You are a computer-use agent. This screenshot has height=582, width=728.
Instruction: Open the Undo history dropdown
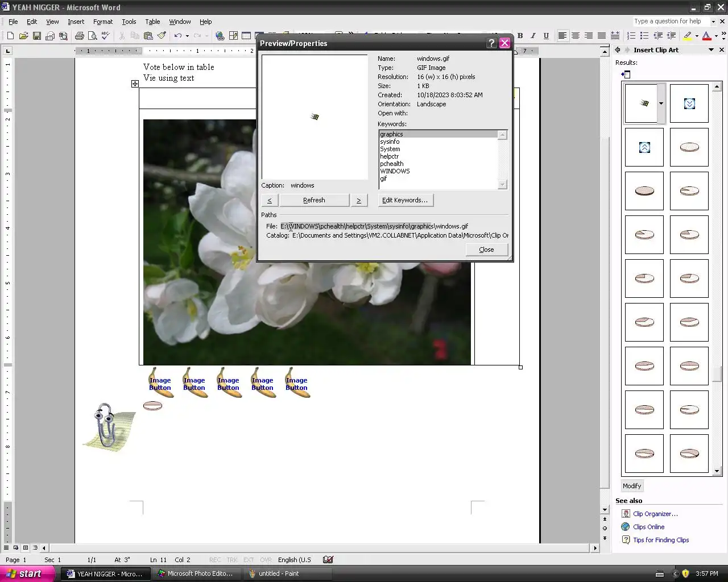[x=187, y=36]
